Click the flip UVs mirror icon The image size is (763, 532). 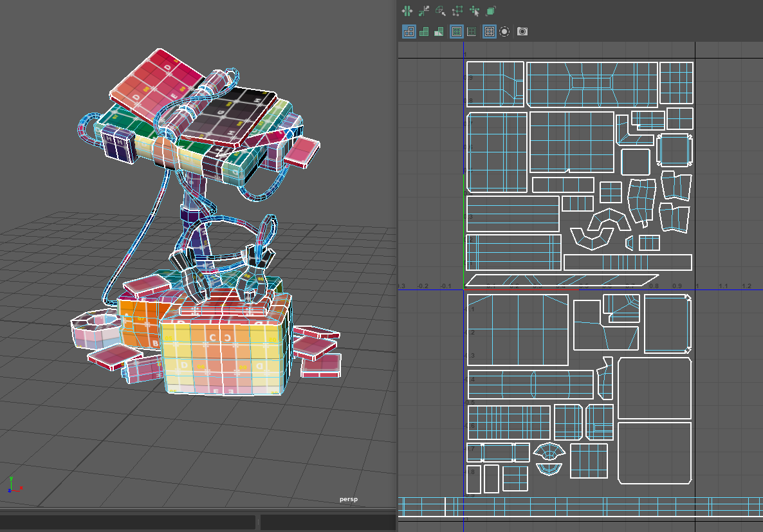[x=407, y=11]
